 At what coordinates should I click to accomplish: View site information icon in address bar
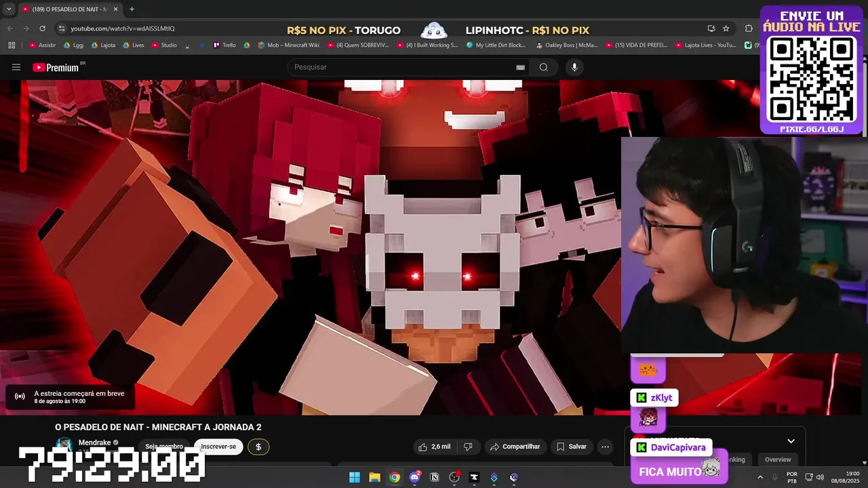coord(62,28)
